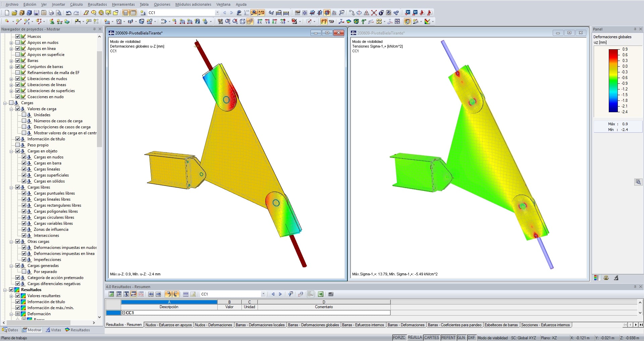Image resolution: width=644 pixels, height=341 pixels.
Task: Open the CC1 load case dropdown in toolbar
Action: coord(217,13)
